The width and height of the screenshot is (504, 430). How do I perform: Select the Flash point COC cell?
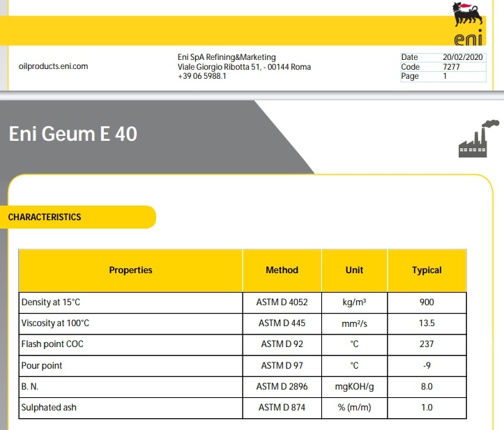coord(130,344)
